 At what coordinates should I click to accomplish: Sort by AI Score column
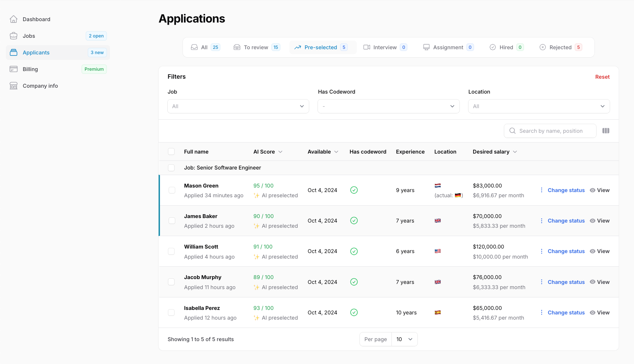pyautogui.click(x=268, y=151)
